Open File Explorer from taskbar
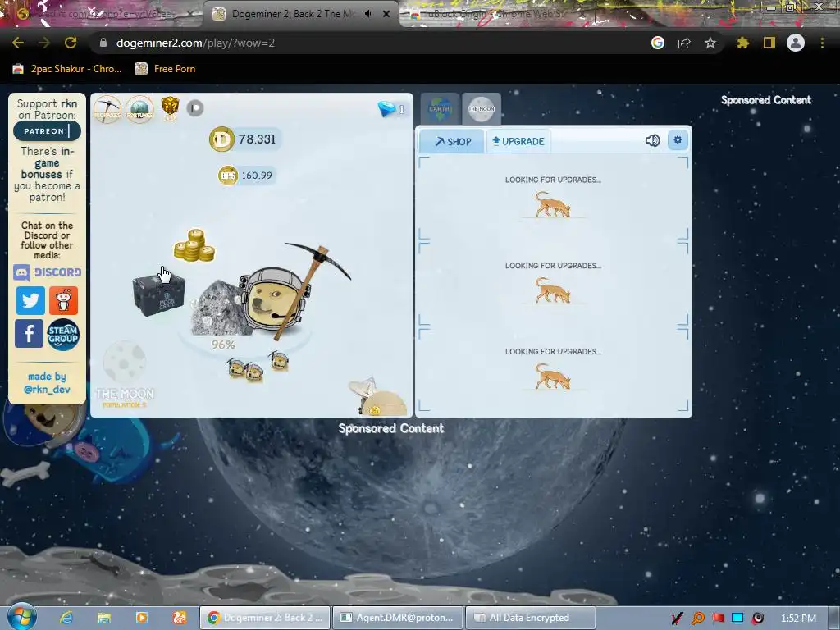This screenshot has width=840, height=630. click(104, 618)
